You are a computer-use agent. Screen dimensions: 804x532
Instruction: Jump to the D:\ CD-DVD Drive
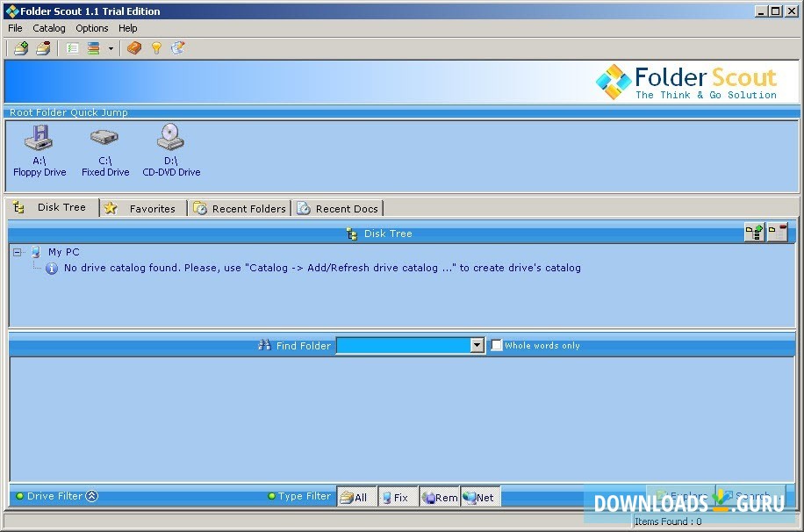click(x=171, y=150)
